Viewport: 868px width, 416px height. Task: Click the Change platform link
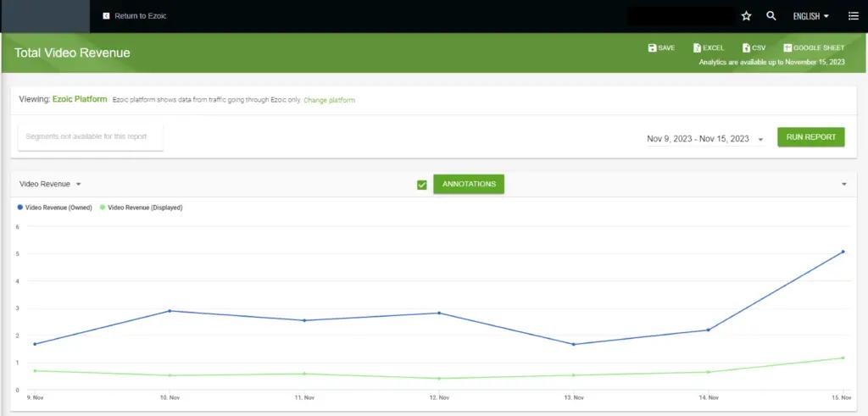[330, 100]
